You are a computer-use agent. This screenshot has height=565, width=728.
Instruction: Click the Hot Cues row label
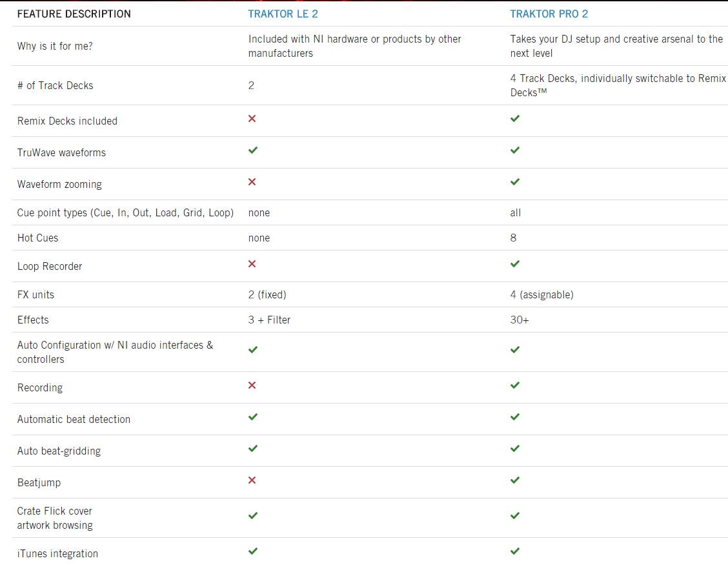(x=37, y=238)
